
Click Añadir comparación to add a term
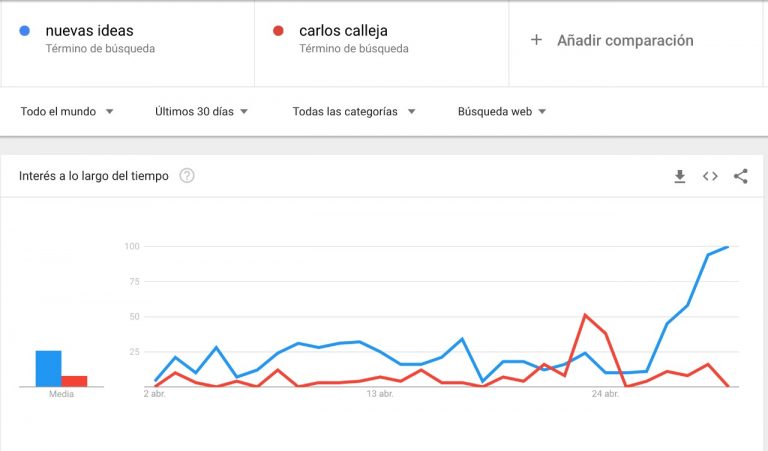click(x=625, y=40)
